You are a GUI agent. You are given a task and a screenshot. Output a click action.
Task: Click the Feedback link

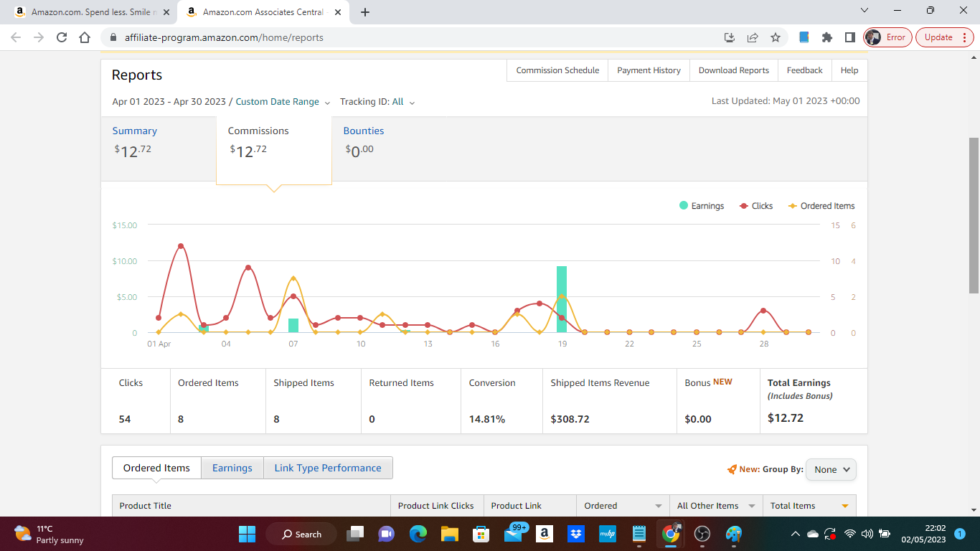804,70
